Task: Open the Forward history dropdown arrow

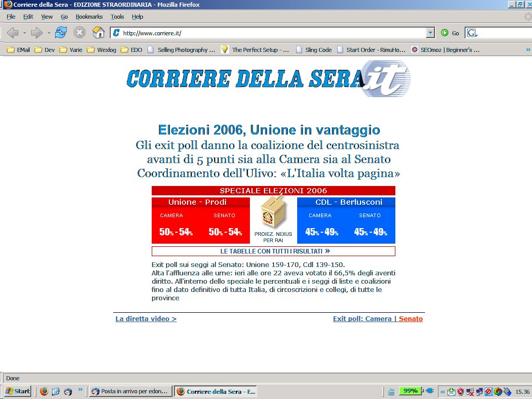Action: (49, 33)
